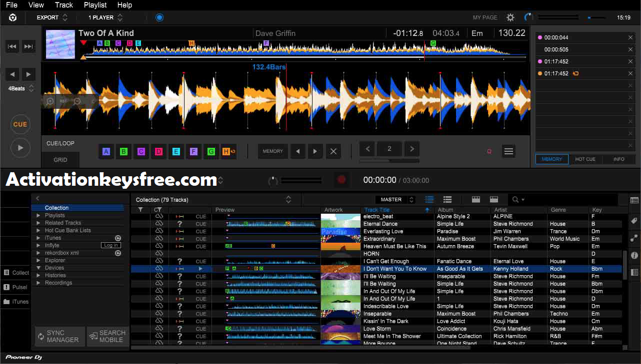Refresh the iTunes library icon in tree

pos(118,238)
